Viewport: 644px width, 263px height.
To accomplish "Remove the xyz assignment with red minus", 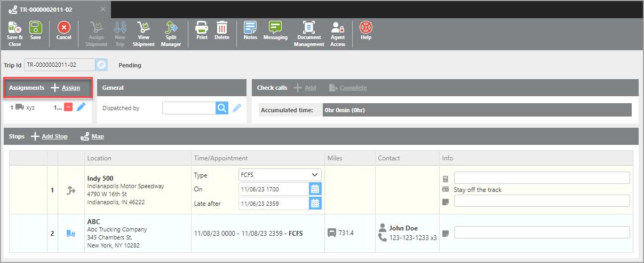I will pyautogui.click(x=69, y=107).
